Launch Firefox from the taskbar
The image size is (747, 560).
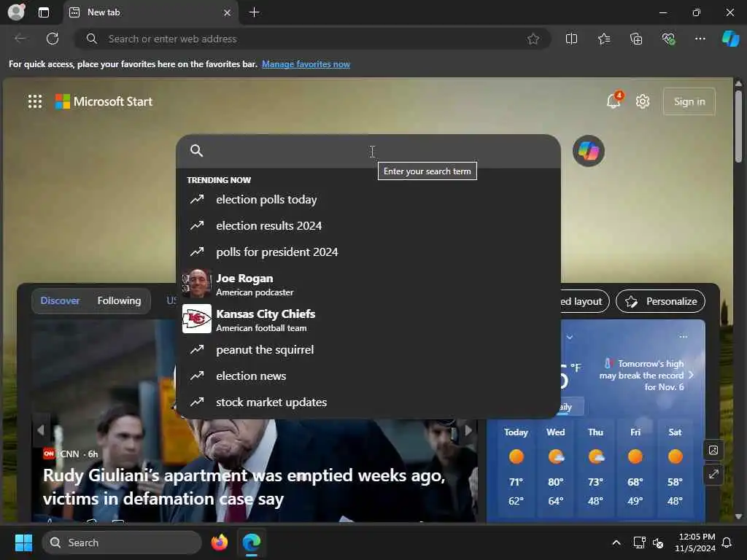(219, 542)
